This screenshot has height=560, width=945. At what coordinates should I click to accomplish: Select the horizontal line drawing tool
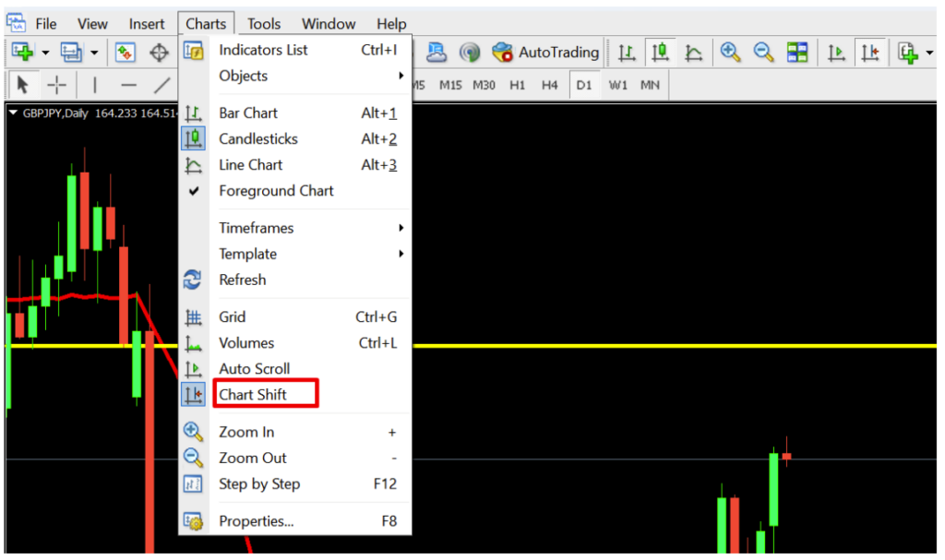[x=128, y=85]
